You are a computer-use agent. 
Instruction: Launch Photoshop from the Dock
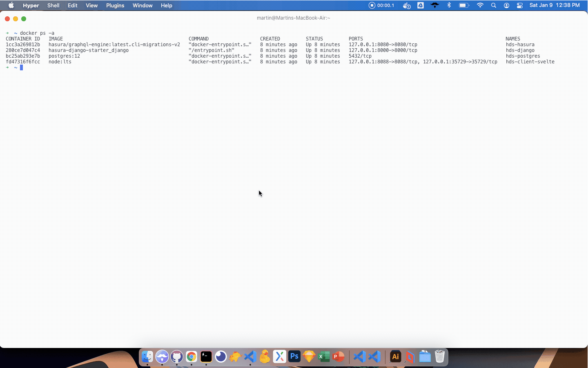click(x=294, y=357)
